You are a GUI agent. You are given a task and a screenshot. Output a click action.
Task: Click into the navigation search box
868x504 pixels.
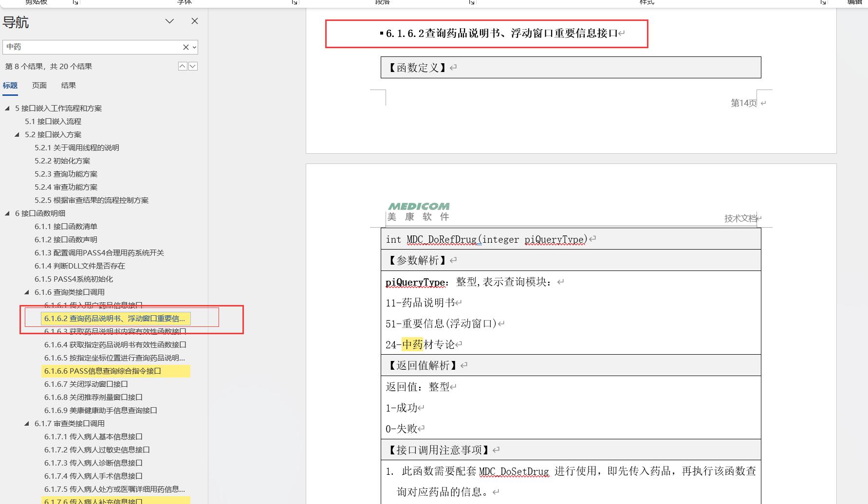coord(92,47)
